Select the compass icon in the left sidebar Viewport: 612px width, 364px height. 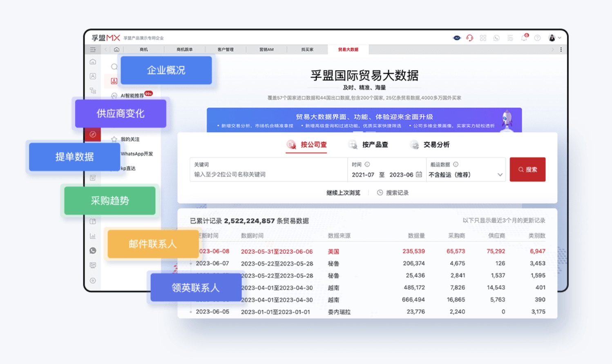pos(93,135)
